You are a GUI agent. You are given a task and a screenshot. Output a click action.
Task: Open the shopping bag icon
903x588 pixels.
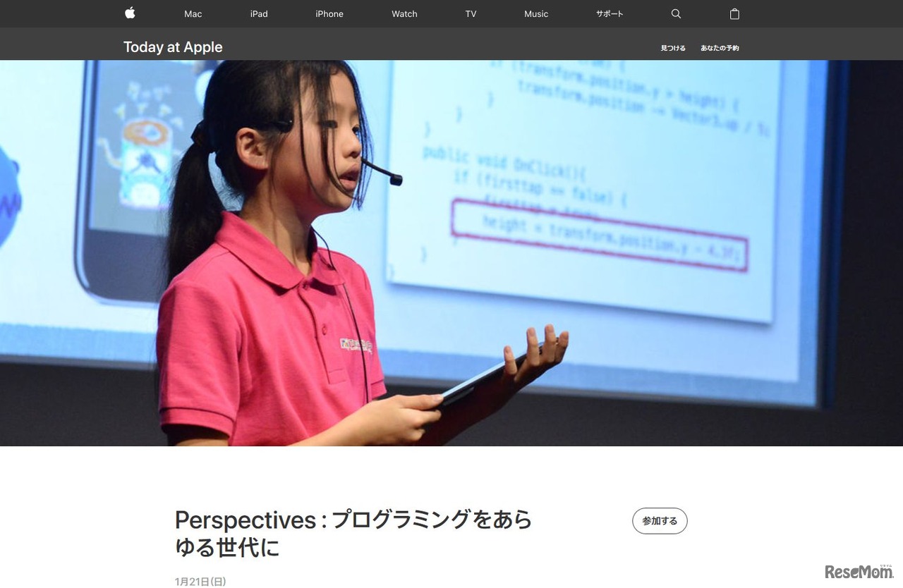pos(734,13)
